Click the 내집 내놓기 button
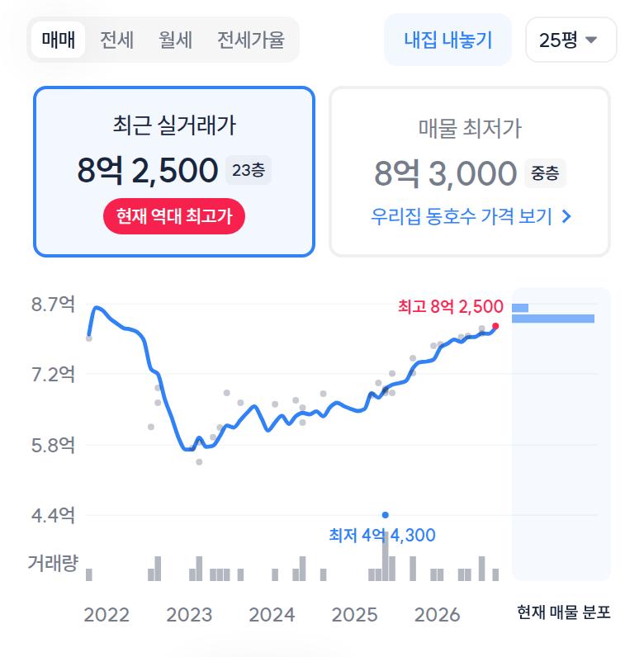 click(447, 40)
